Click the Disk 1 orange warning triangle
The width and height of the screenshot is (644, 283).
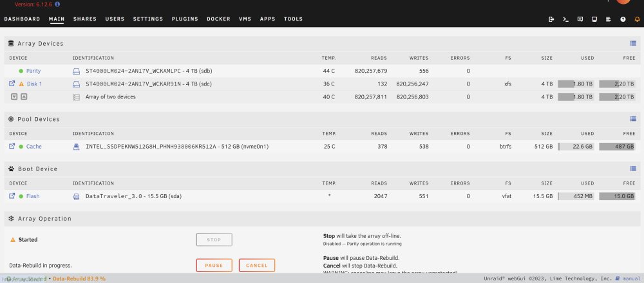click(x=21, y=84)
